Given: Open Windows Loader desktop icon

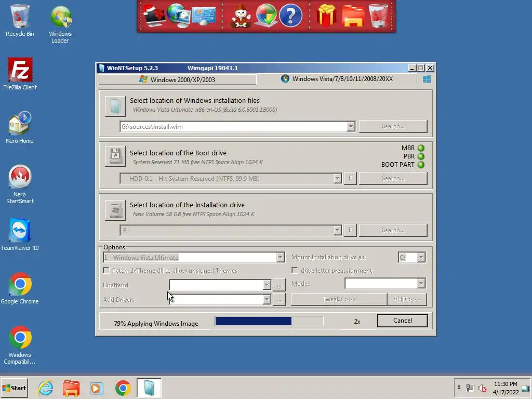Looking at the screenshot, I should (60, 24).
